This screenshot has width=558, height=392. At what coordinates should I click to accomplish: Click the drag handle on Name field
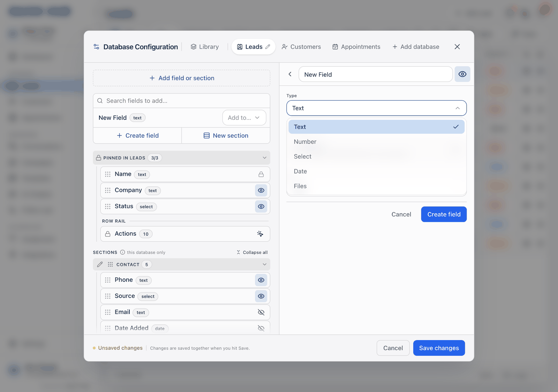coord(108,174)
